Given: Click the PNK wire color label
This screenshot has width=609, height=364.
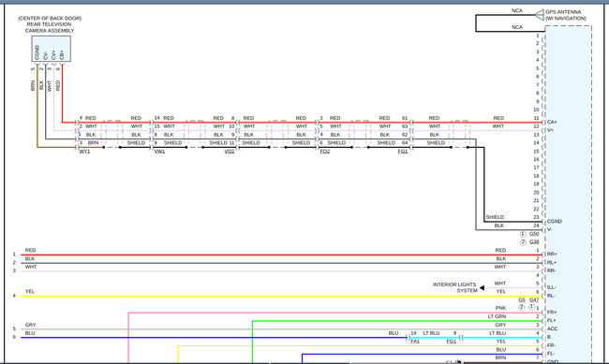Looking at the screenshot, I should [500, 308].
